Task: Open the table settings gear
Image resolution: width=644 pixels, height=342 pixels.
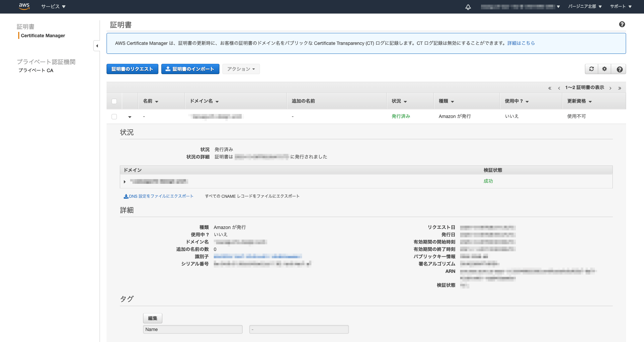Action: (604, 69)
